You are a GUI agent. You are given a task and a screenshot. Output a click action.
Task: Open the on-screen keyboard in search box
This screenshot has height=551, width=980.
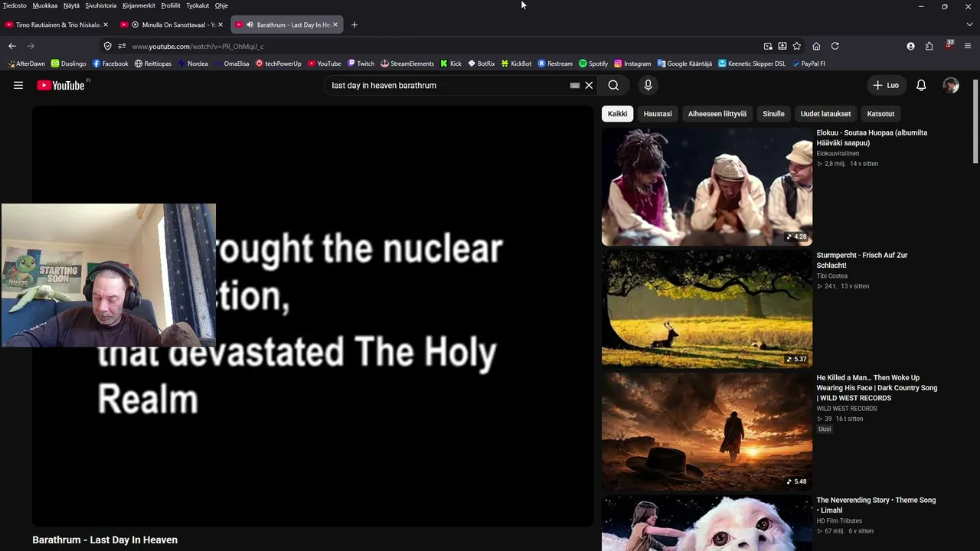click(575, 86)
